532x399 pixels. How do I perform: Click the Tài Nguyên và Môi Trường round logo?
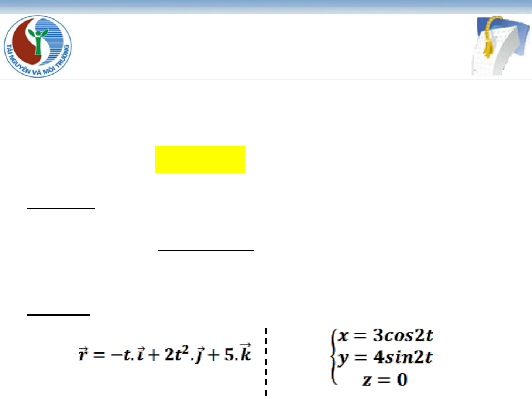[38, 47]
